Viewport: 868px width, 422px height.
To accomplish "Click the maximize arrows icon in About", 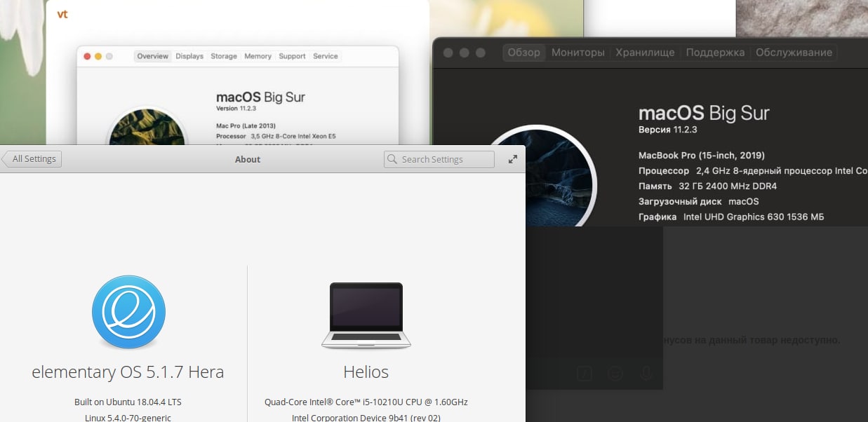I will pyautogui.click(x=513, y=159).
